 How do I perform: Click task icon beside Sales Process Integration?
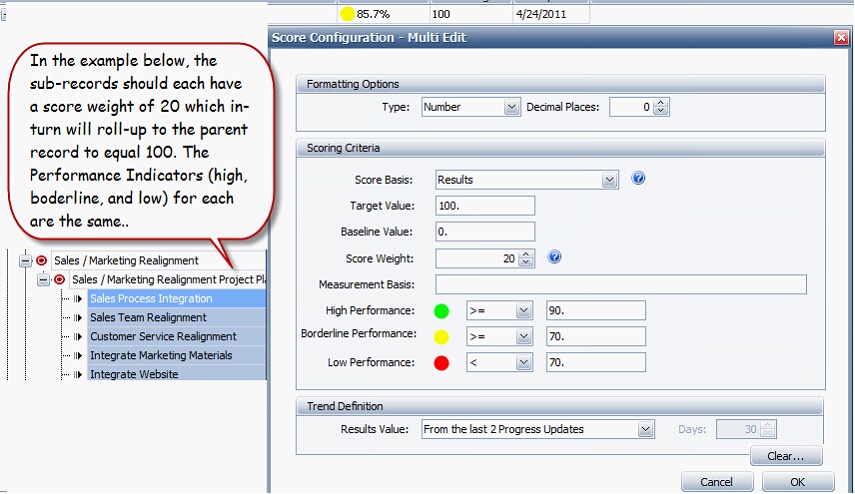[x=78, y=299]
